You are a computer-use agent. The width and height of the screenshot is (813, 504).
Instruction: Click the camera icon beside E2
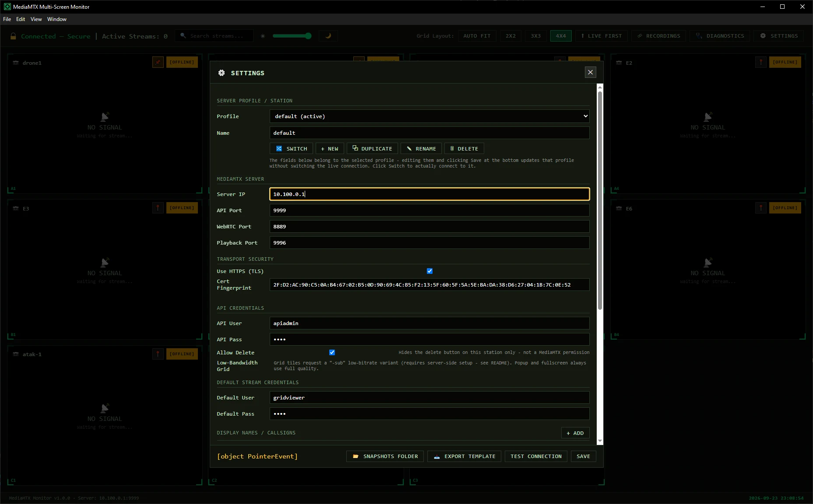[x=619, y=63]
